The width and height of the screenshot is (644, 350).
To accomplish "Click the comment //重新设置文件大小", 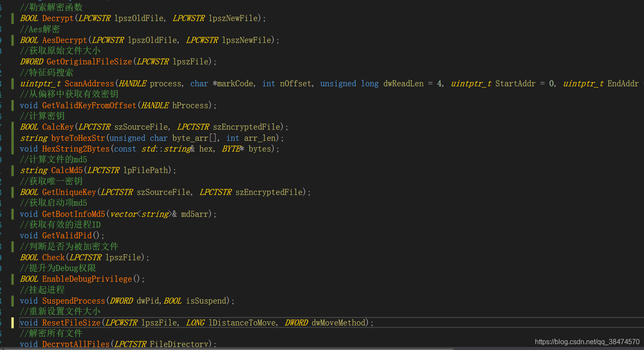I will [60, 311].
